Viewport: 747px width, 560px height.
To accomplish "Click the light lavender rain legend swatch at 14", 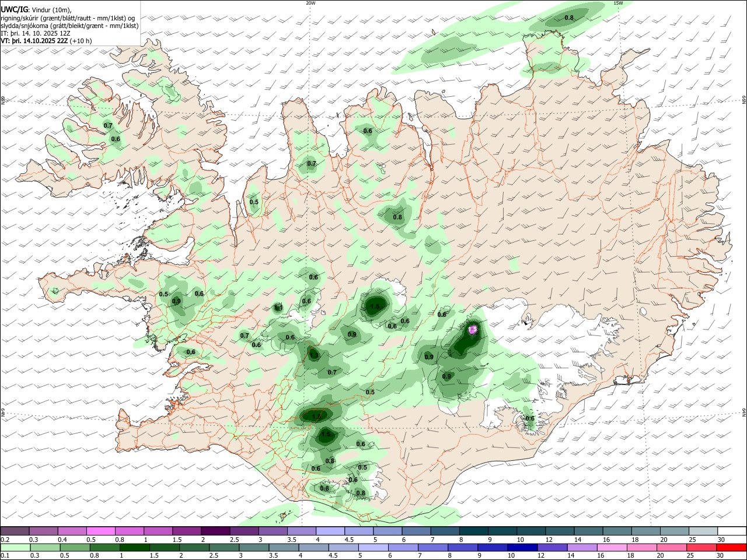I will click(x=584, y=548).
